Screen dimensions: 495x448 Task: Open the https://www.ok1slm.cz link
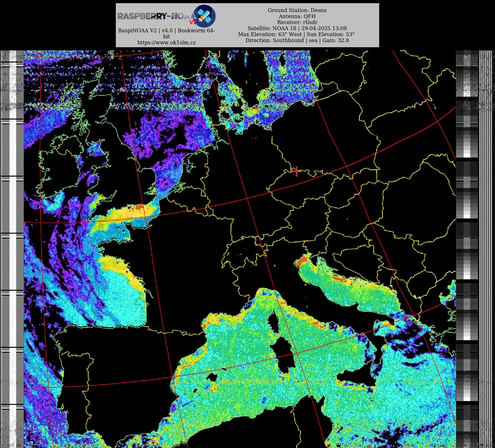167,42
